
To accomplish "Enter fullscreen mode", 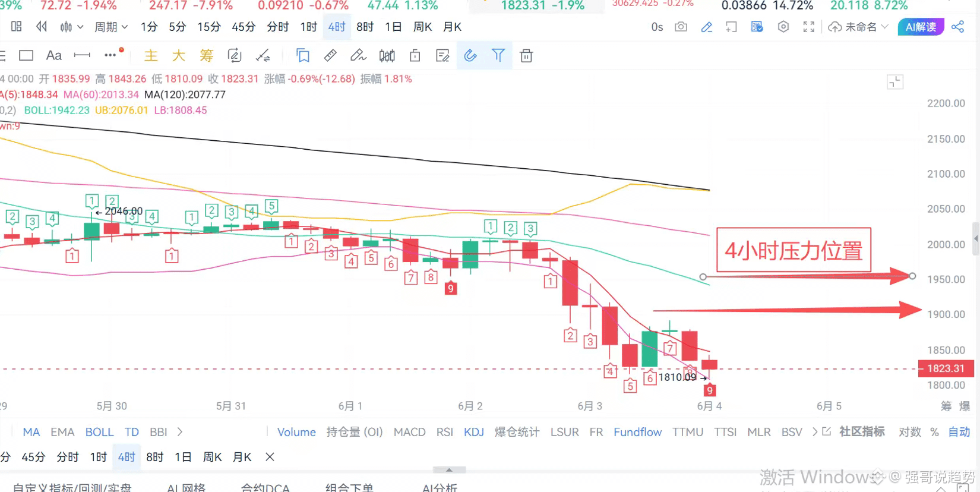I will click(809, 27).
